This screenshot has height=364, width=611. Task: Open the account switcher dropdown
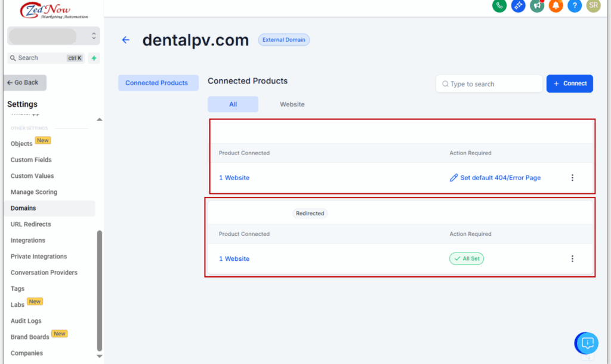[x=53, y=36]
